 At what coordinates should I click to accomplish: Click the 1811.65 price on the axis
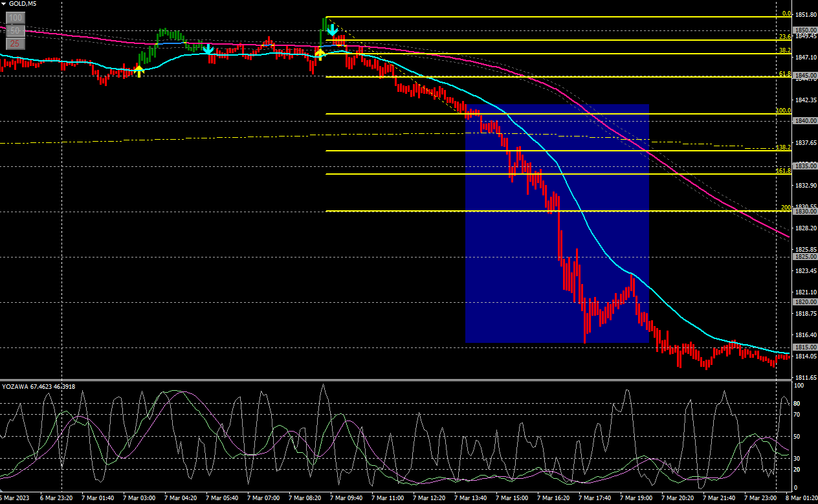coord(805,378)
